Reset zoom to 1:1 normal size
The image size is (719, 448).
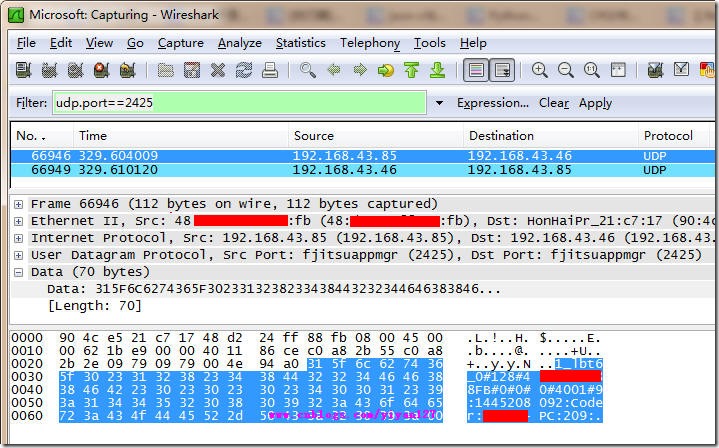592,70
